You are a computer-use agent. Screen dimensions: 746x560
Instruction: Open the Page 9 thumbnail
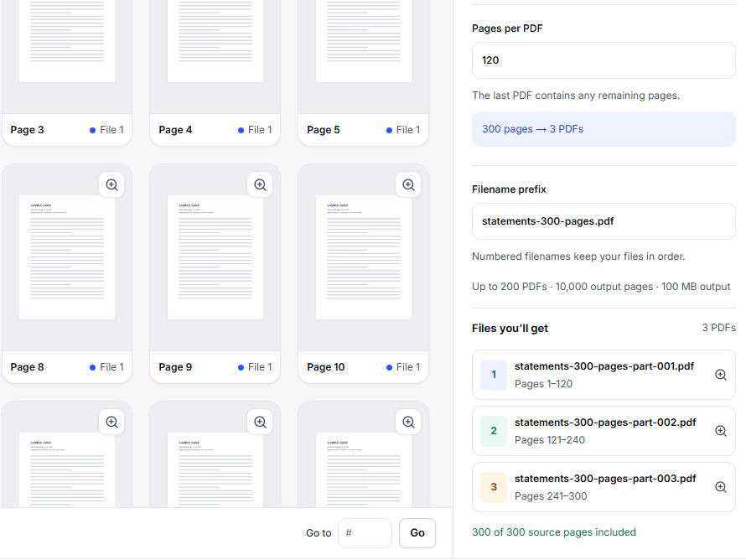(215, 257)
